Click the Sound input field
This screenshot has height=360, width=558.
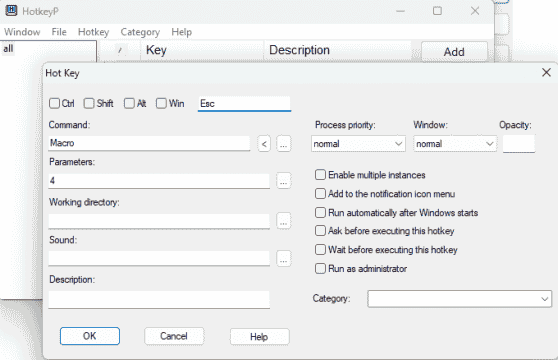point(159,258)
